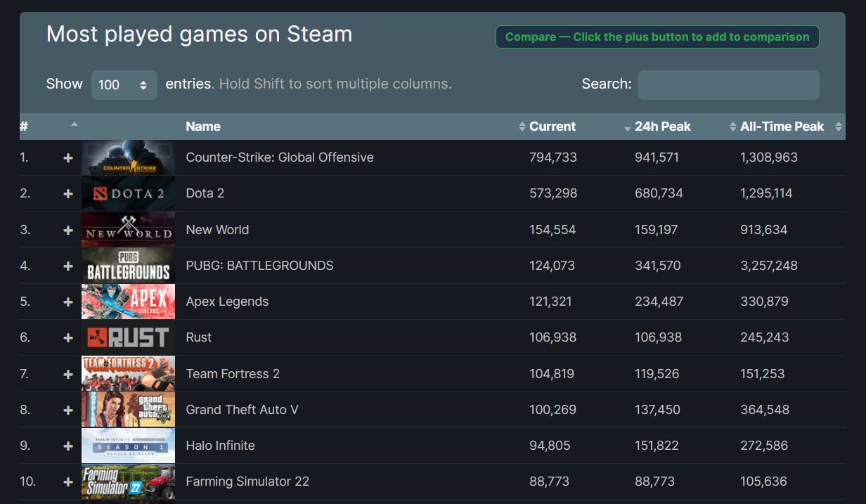This screenshot has width=866, height=504.
Task: Open the New World game link
Action: click(217, 230)
